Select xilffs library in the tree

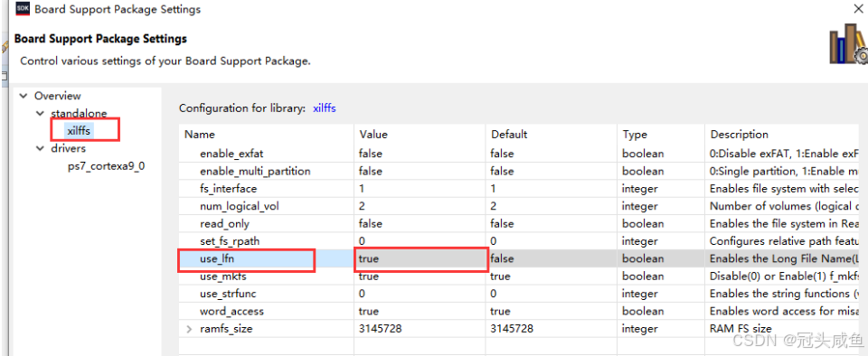pos(78,131)
